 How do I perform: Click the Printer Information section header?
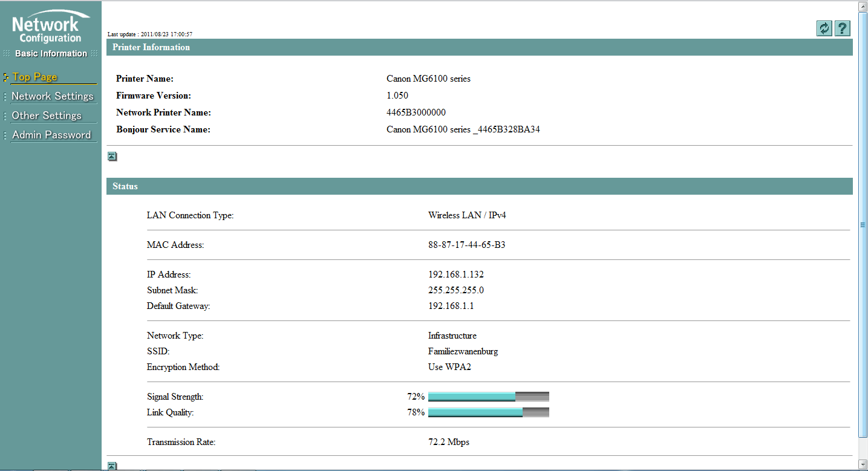click(480, 47)
